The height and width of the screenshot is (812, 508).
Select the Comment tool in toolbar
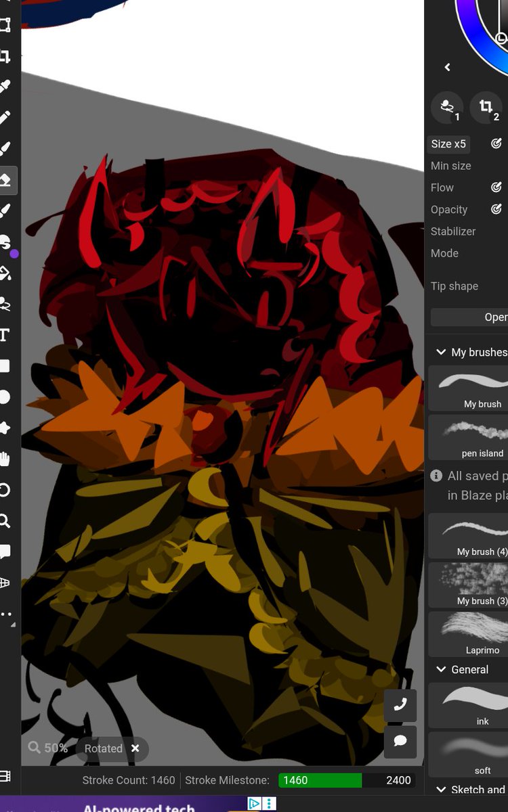click(x=4, y=551)
